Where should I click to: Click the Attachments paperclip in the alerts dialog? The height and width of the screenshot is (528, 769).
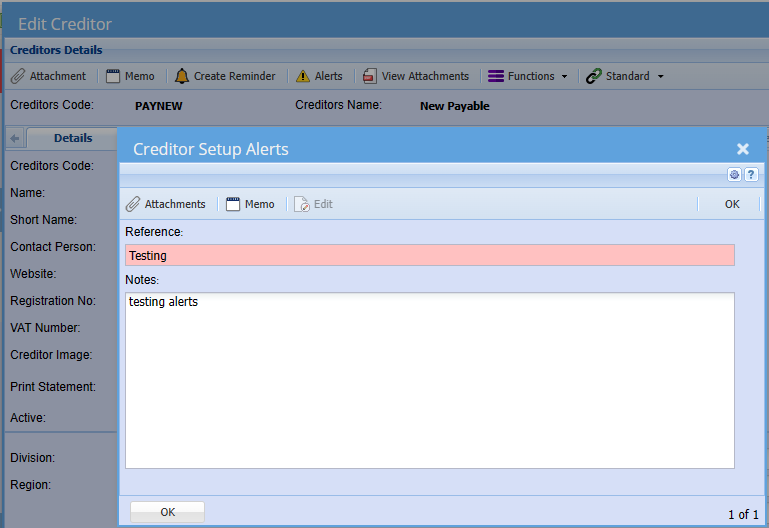point(133,204)
